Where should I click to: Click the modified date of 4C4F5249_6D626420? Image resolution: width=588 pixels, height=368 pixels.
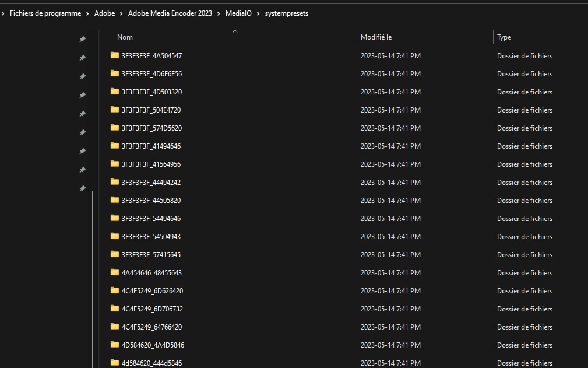(x=391, y=290)
